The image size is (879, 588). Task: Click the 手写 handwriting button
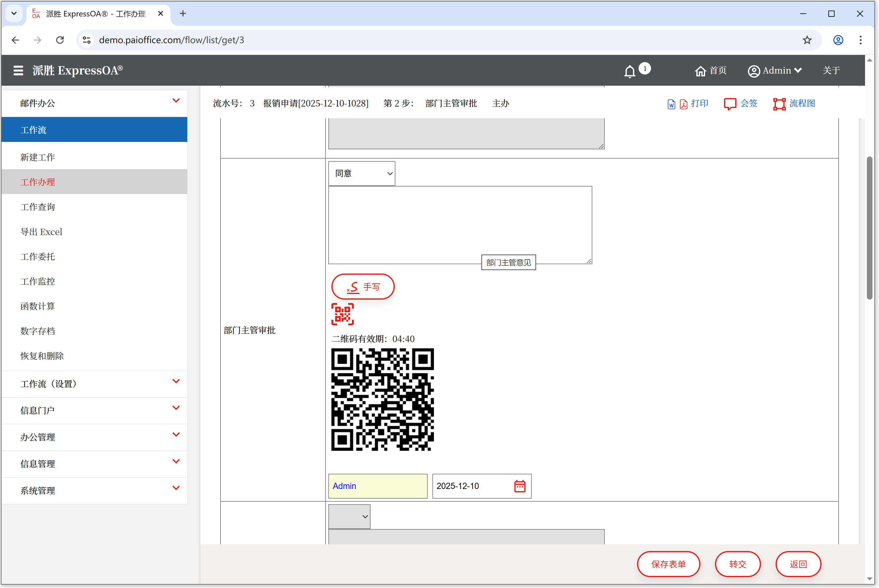pyautogui.click(x=362, y=287)
